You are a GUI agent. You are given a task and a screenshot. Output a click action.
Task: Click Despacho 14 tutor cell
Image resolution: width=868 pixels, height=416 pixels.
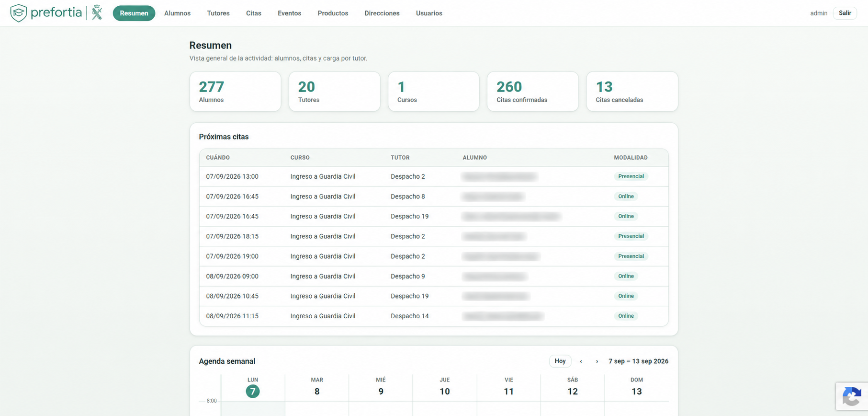coord(410,316)
